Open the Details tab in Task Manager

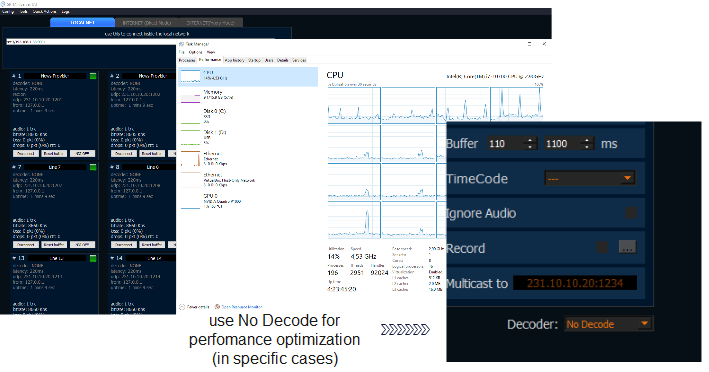(283, 60)
